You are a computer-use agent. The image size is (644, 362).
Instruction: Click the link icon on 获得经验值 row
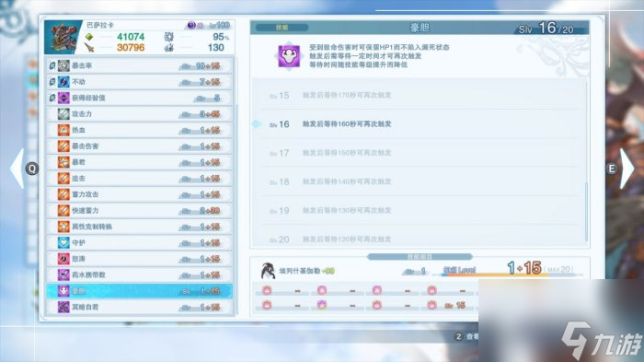point(52,98)
